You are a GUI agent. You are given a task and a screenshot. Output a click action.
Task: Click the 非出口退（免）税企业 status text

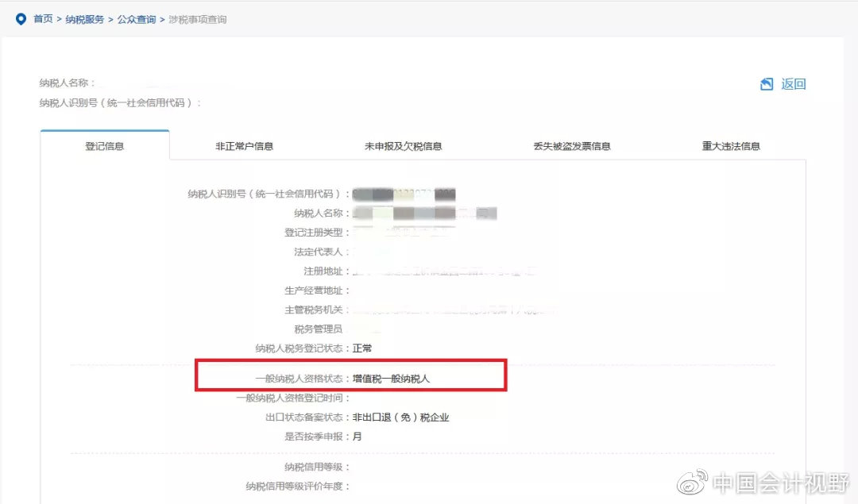(x=401, y=417)
